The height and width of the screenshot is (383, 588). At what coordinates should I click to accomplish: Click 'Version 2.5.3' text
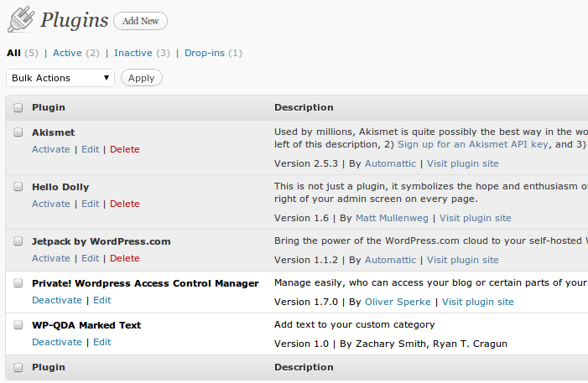click(x=306, y=163)
